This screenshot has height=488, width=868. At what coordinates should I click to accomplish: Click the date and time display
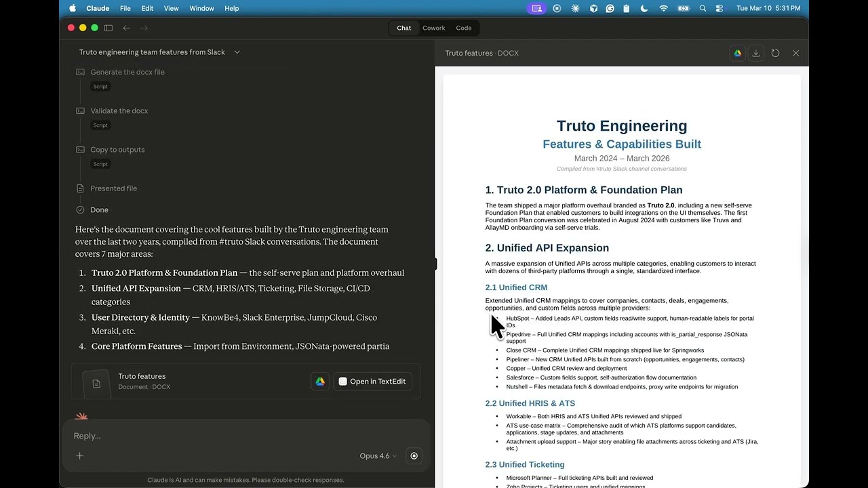768,8
